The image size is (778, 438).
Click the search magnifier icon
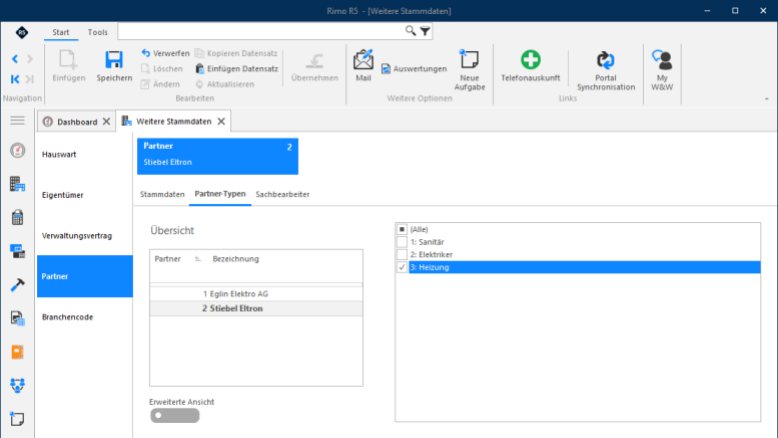pyautogui.click(x=410, y=31)
